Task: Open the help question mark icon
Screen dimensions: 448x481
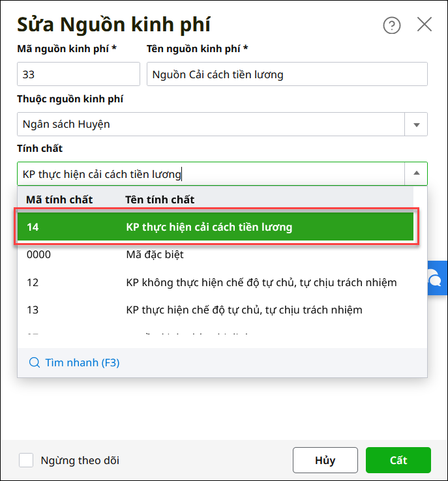Action: [x=391, y=25]
